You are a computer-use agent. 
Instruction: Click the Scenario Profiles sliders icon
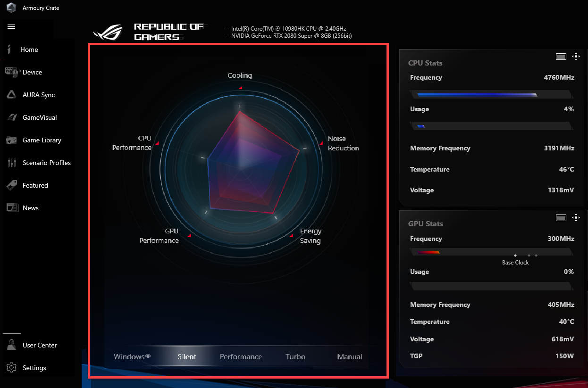[x=12, y=163]
